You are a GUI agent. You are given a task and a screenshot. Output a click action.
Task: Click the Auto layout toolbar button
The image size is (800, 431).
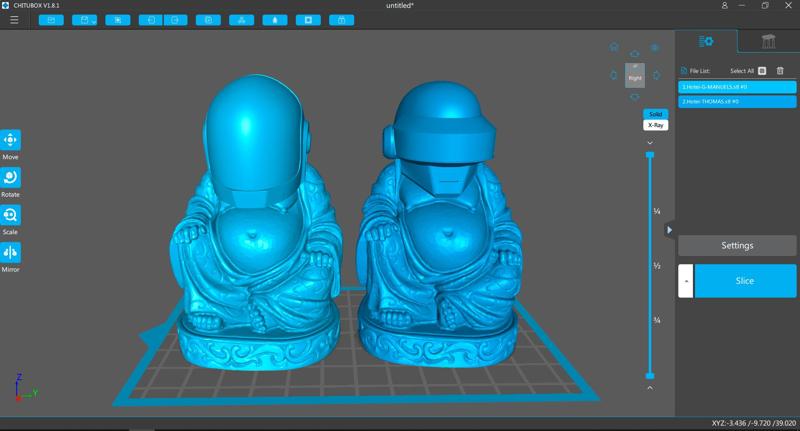click(242, 20)
